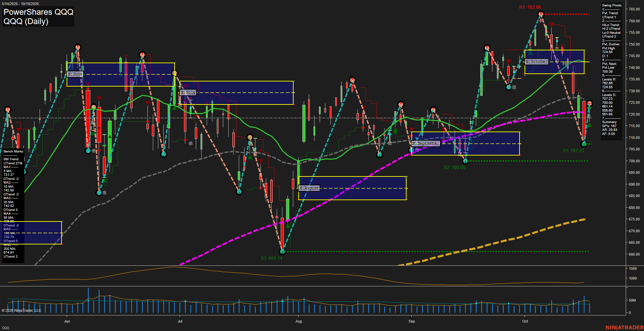The height and width of the screenshot is (331, 644).
Task: Click the swing low pivot marker at S3
Action: click(282, 251)
